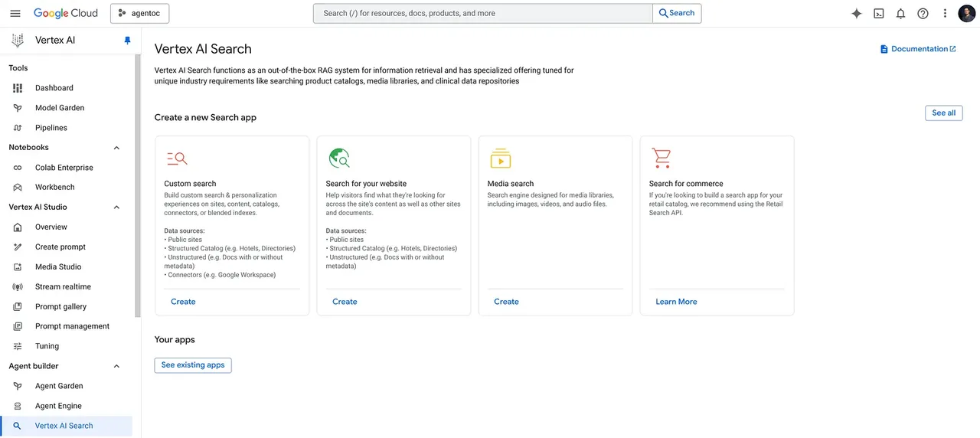Click the Google Cloud logo
The height and width of the screenshot is (438, 980).
[x=66, y=13]
